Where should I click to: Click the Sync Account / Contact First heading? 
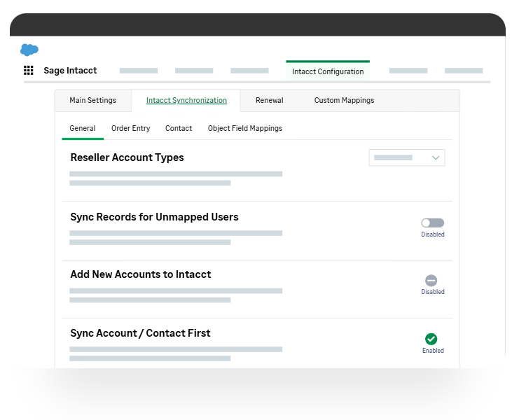tap(140, 333)
